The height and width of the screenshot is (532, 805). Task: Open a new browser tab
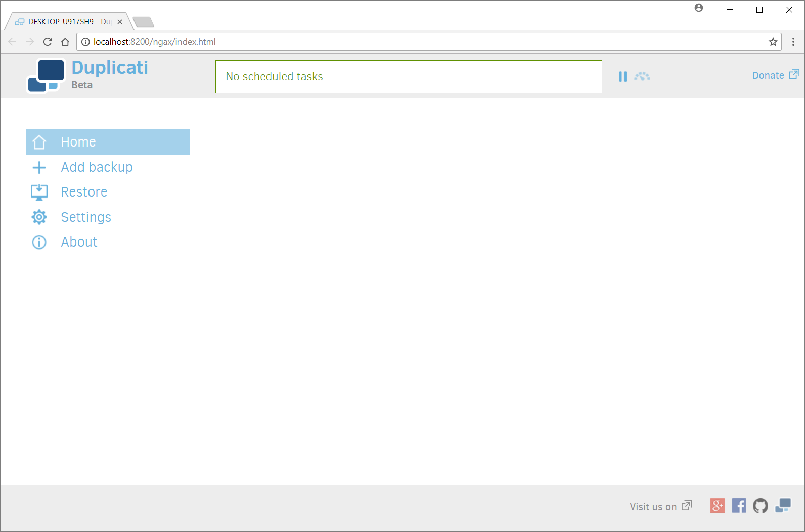point(143,22)
